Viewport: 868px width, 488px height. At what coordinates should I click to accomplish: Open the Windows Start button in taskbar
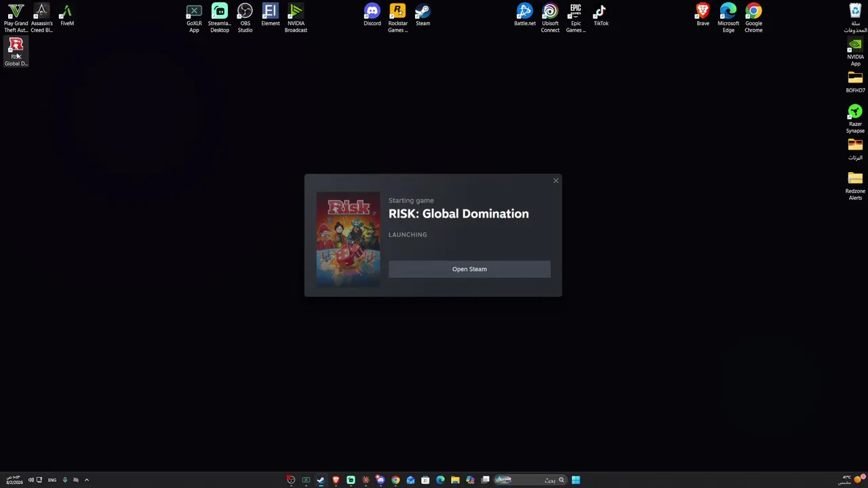coord(576,480)
